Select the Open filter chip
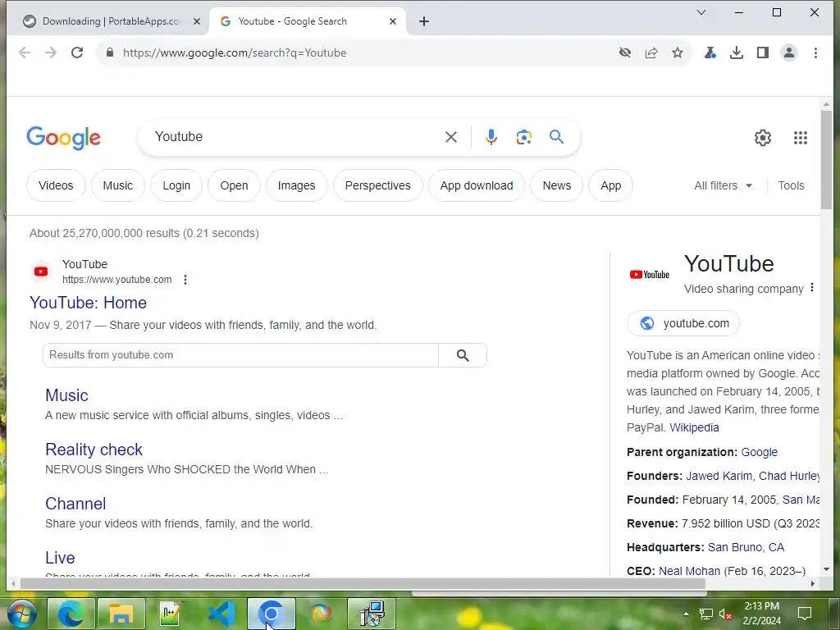Image resolution: width=840 pixels, height=630 pixels. coord(234,185)
